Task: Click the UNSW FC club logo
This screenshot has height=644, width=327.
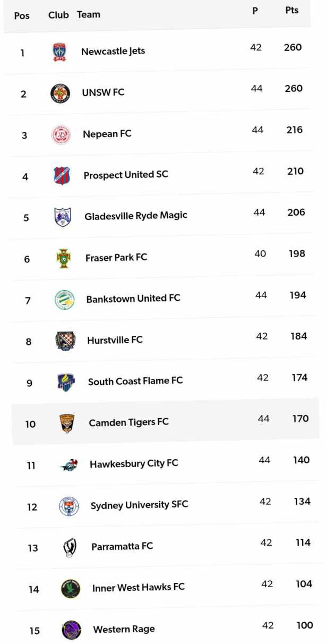Action: (60, 94)
